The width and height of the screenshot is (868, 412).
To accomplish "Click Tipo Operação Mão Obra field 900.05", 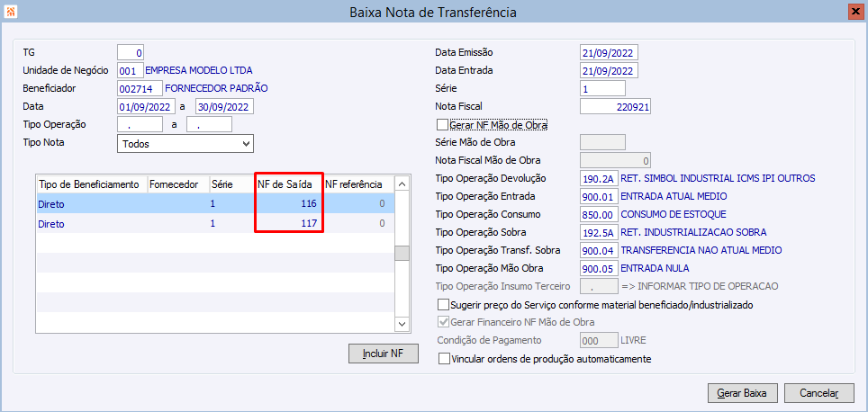I will 599,268.
